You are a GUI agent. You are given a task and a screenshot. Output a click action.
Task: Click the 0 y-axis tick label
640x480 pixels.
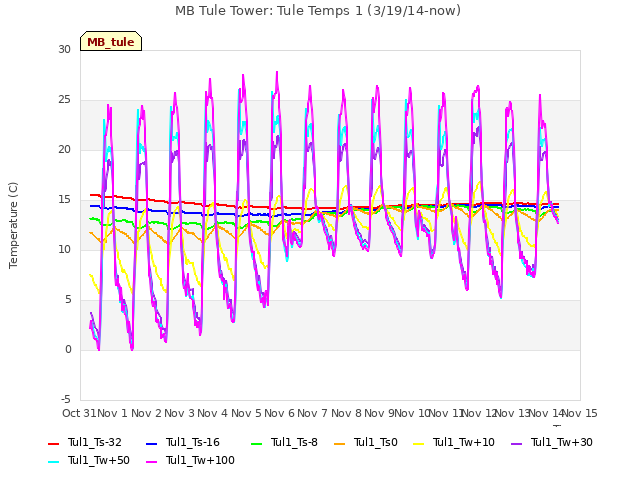click(x=68, y=349)
